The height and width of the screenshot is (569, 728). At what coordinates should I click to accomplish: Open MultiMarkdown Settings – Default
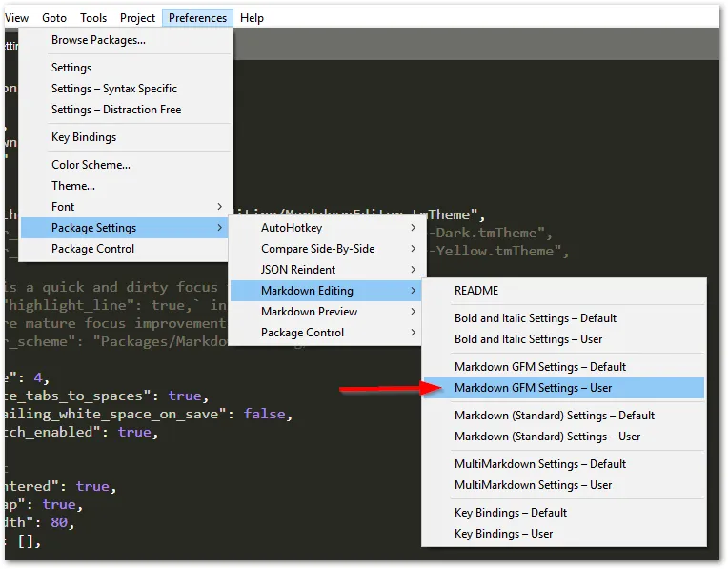tap(564, 464)
